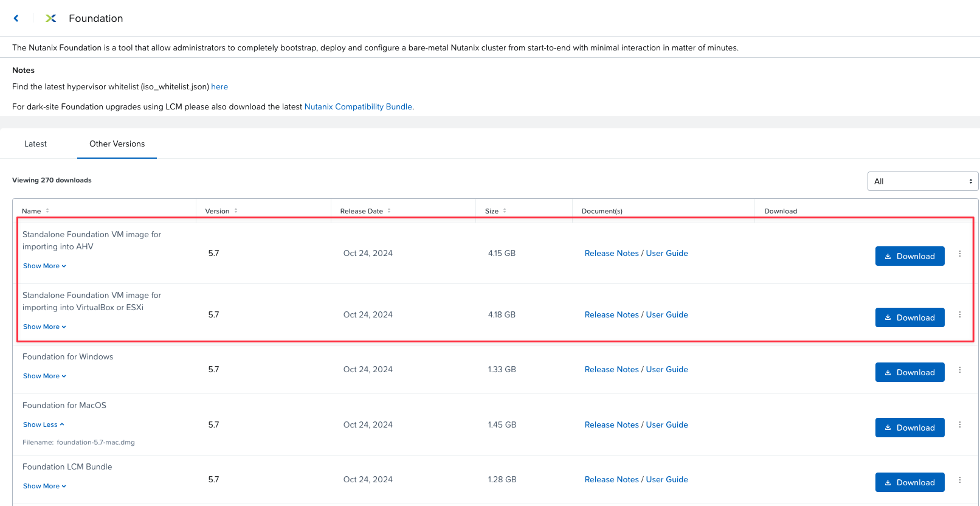The width and height of the screenshot is (980, 506).
Task: Open kebab menu for Foundation AHV image row
Action: click(960, 254)
